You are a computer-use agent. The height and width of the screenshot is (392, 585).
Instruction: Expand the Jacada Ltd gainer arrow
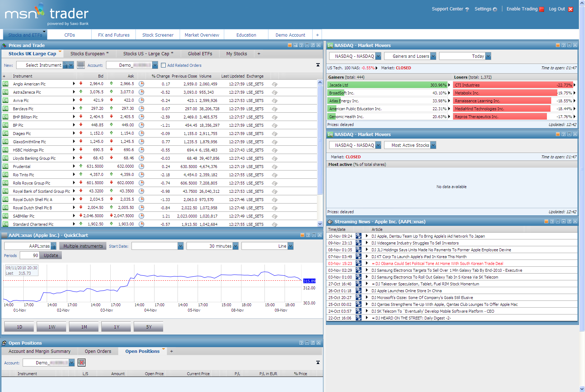pyautogui.click(x=449, y=85)
